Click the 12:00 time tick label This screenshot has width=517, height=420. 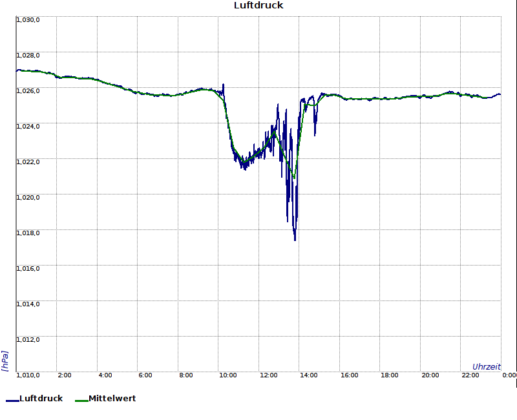pyautogui.click(x=268, y=375)
